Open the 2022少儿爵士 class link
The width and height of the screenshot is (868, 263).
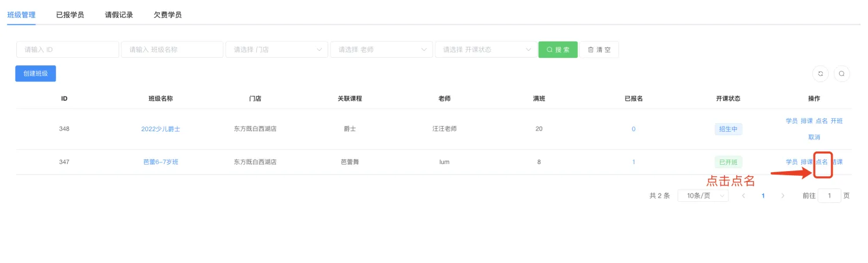coord(160,129)
